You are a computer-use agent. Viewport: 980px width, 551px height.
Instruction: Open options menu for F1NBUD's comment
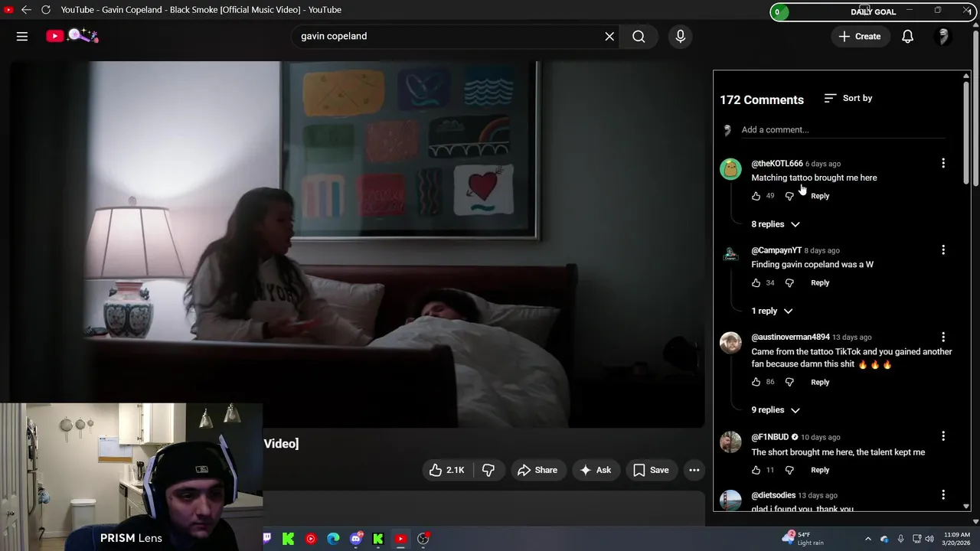(943, 436)
